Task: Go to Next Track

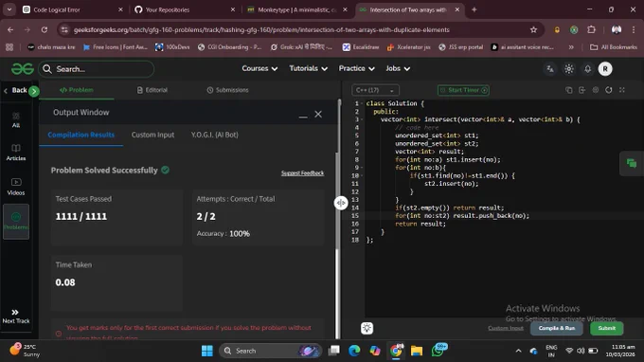Action: pos(15,317)
